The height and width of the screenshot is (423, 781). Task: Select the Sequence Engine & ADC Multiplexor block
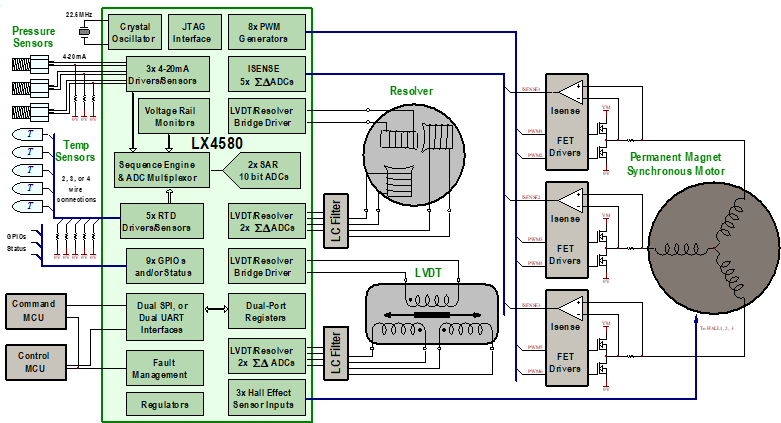160,170
